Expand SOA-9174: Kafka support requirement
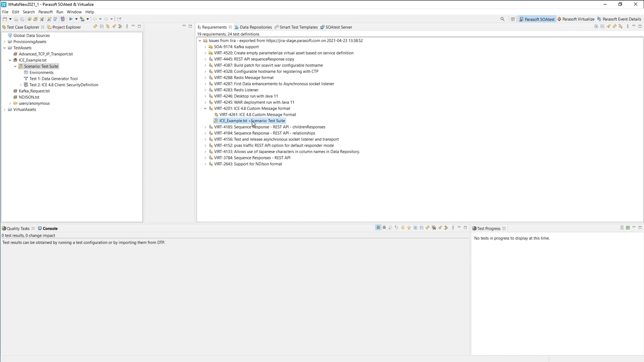644x362 pixels. pos(205,47)
